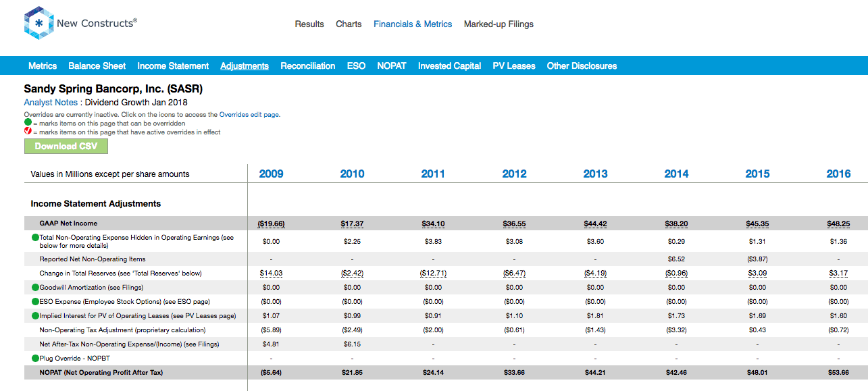
Task: Click Non-Operating Tax Adjustment value ($5.89)
Action: click(271, 330)
